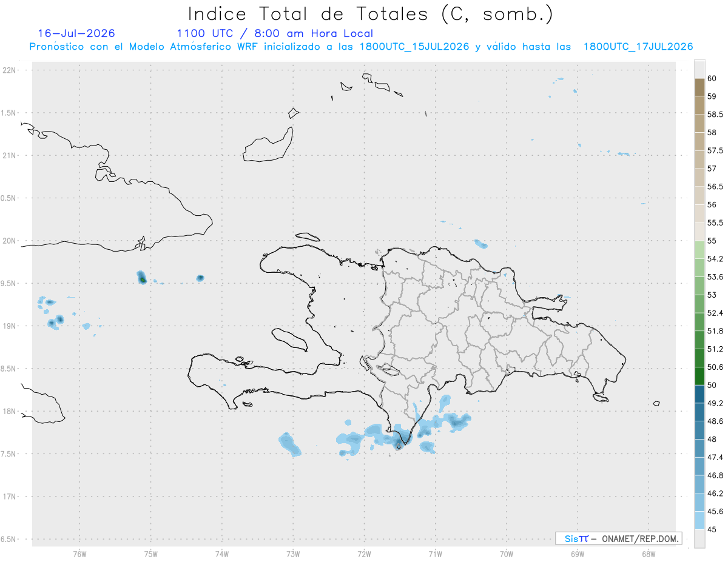
Task: Click the colorbar label '58.5'
Action: [715, 115]
